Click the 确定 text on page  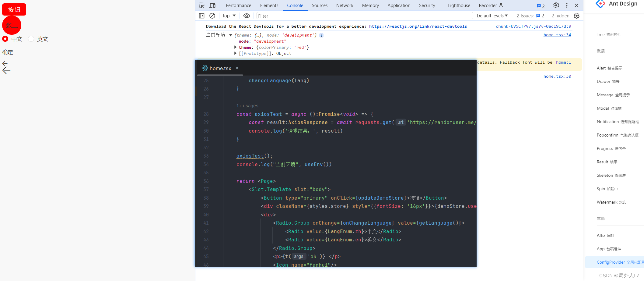coord(8,52)
